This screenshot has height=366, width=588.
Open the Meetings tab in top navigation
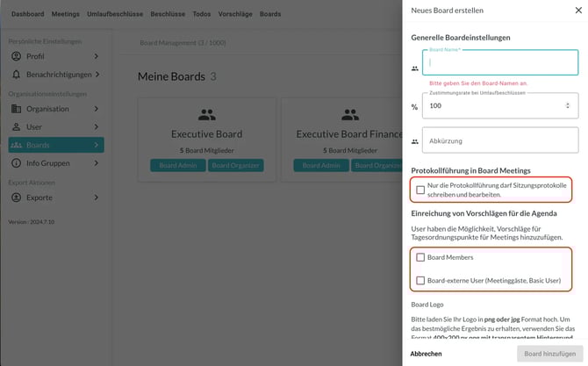point(65,14)
